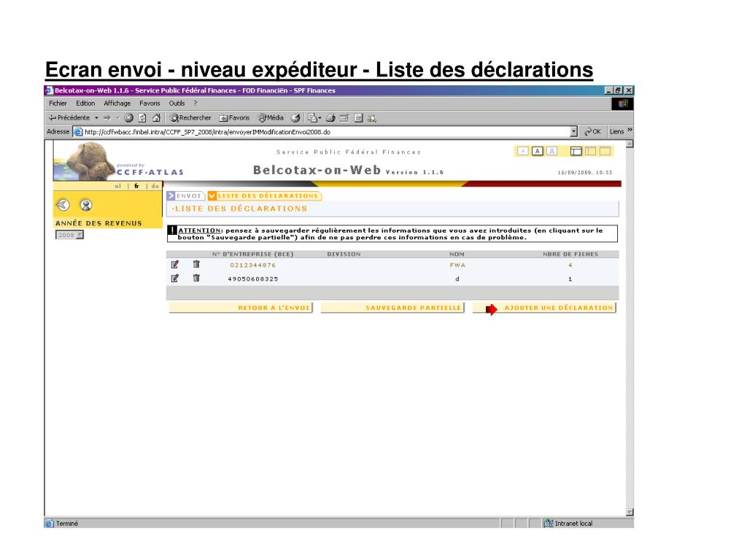
Task: Switch language to nl
Action: (x=117, y=186)
